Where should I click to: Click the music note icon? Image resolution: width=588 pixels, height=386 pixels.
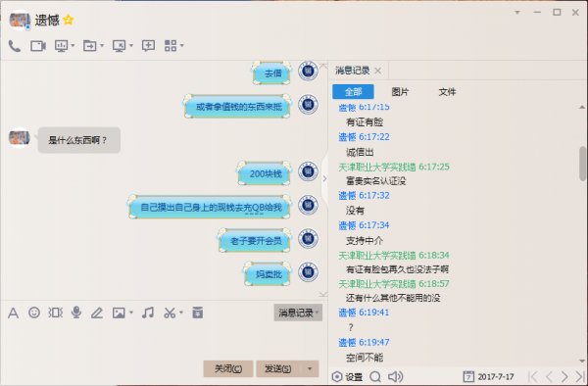coord(148,313)
